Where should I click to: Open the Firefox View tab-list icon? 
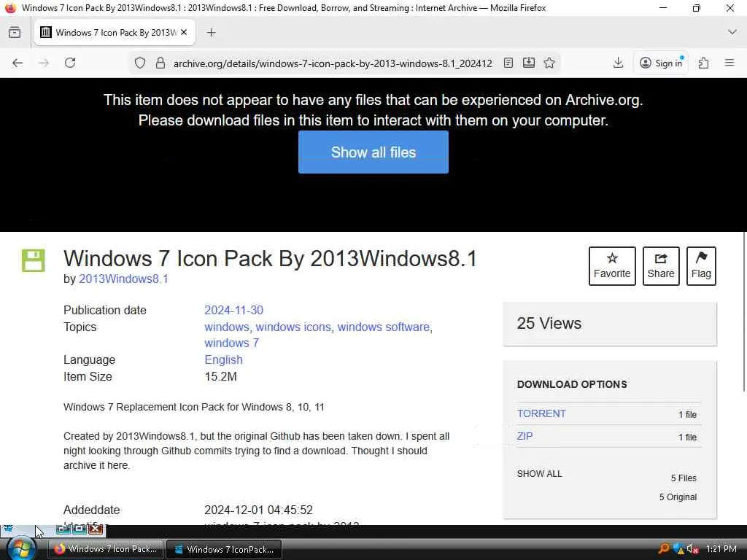pyautogui.click(x=15, y=32)
